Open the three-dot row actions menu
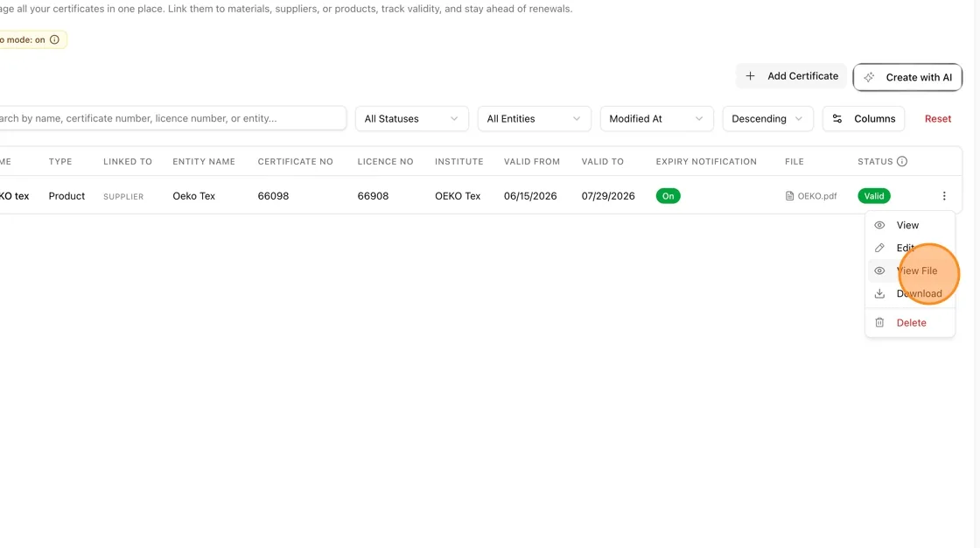980x548 pixels. [944, 196]
